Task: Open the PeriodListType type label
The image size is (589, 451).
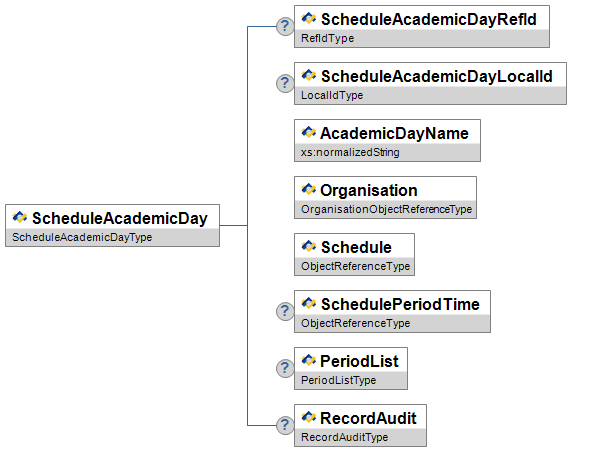Action: [338, 380]
